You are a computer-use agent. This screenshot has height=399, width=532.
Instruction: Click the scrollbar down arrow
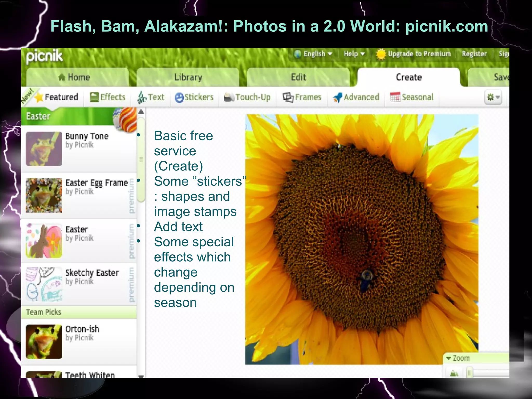pyautogui.click(x=141, y=376)
